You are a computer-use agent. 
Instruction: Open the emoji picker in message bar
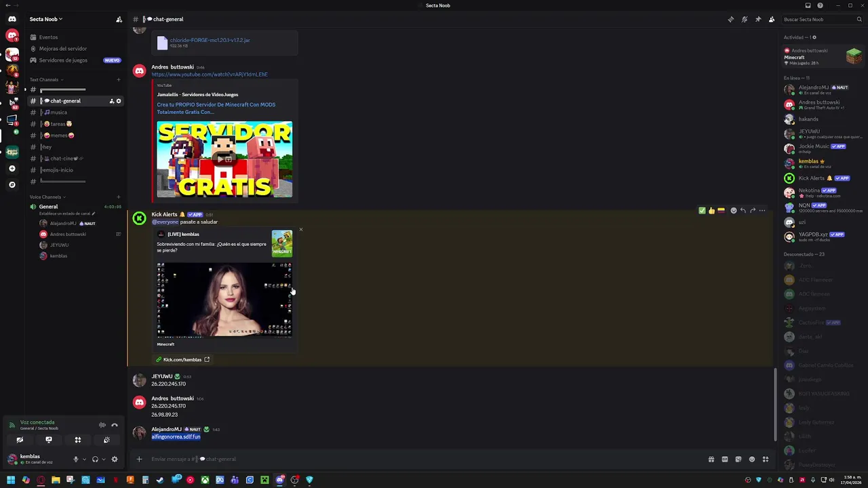point(752,459)
